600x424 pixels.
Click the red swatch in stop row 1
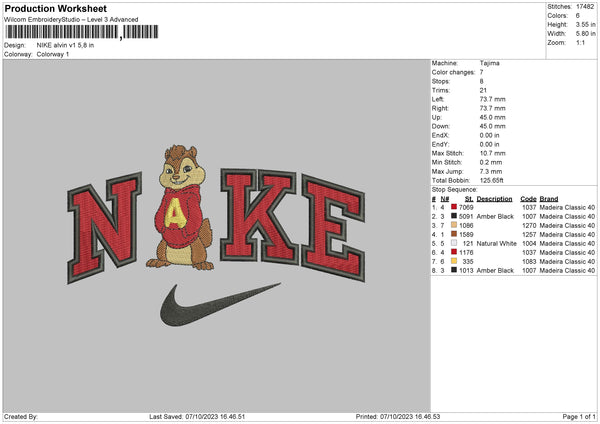pos(454,207)
